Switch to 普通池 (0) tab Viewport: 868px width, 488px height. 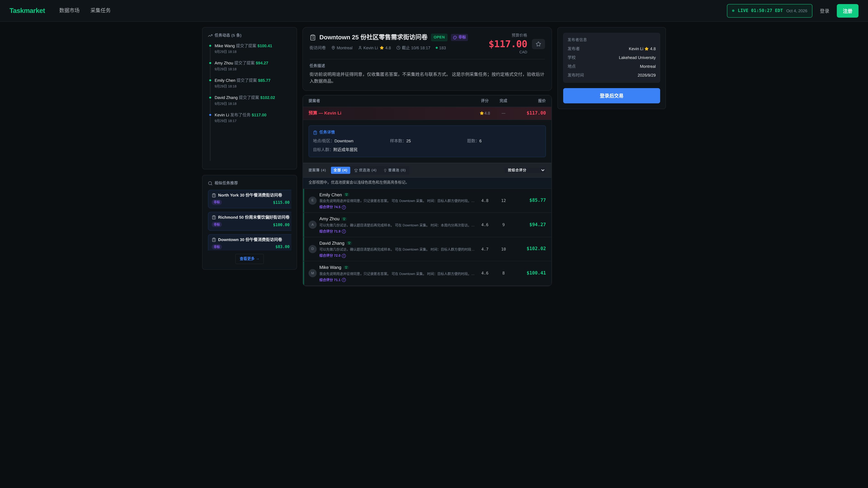[x=395, y=170]
